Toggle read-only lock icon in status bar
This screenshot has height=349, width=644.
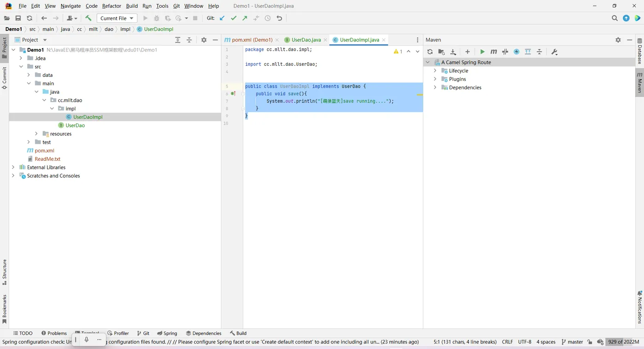pyautogui.click(x=590, y=342)
